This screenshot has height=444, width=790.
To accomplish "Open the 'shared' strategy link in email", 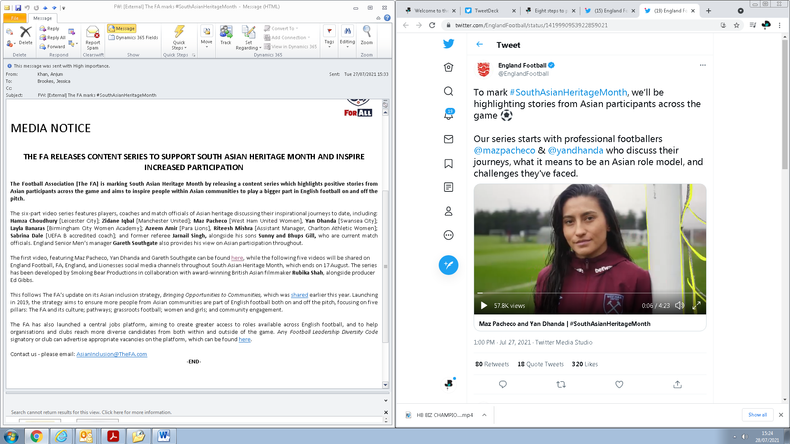I will [299, 295].
